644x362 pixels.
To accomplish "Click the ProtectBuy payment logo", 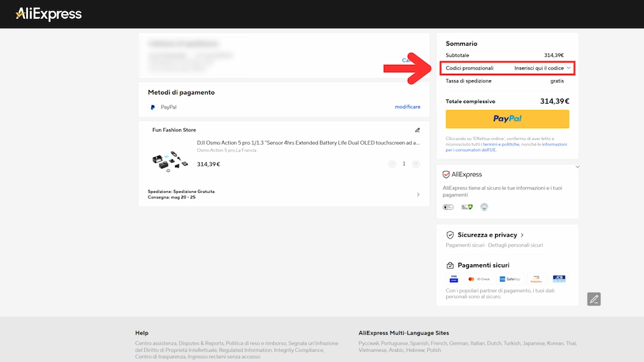I will click(537, 279).
